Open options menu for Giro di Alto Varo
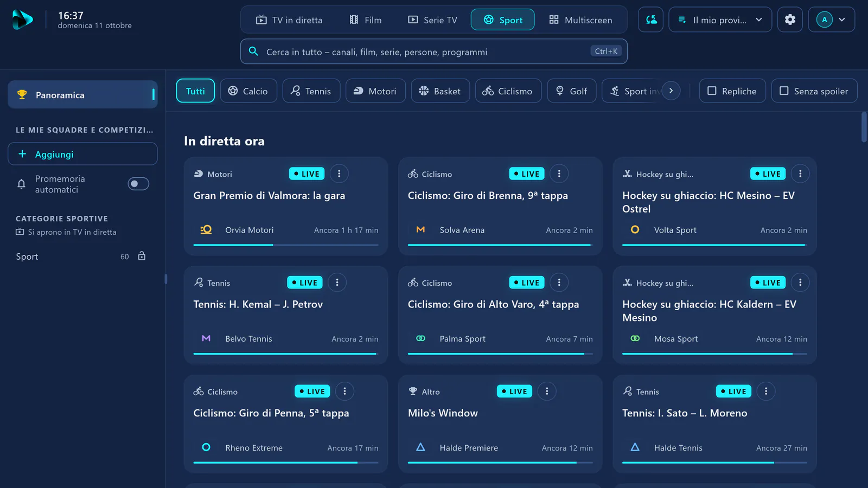Image resolution: width=868 pixels, height=488 pixels. [x=559, y=282]
